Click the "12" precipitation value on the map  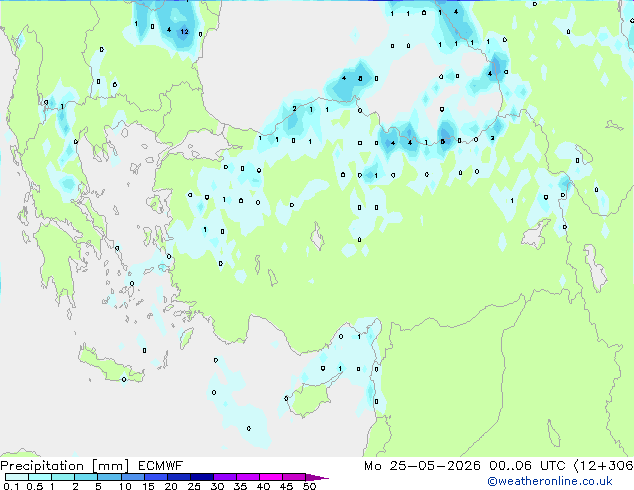[184, 32]
